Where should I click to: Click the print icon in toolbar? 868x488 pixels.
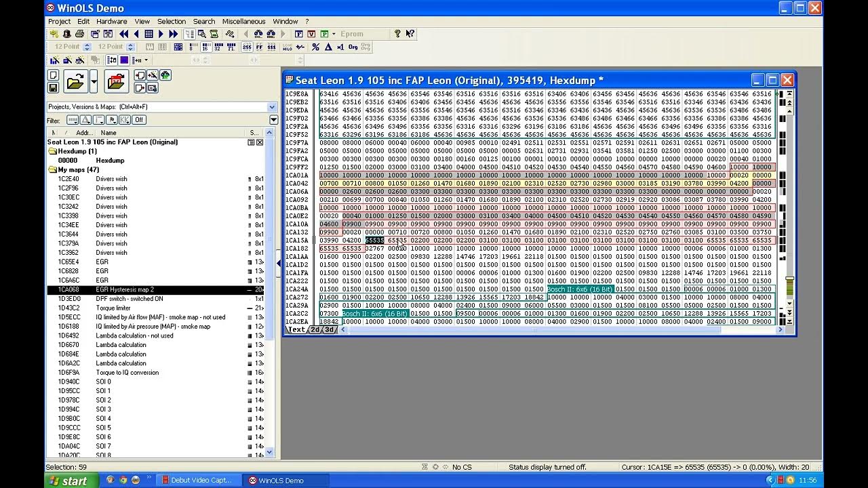coord(79,34)
